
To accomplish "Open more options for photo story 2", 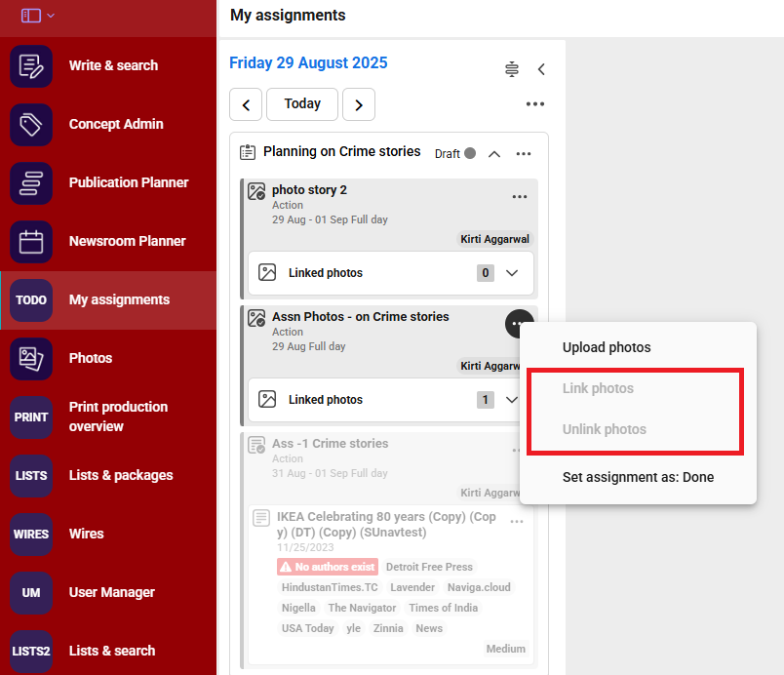I will (x=520, y=197).
